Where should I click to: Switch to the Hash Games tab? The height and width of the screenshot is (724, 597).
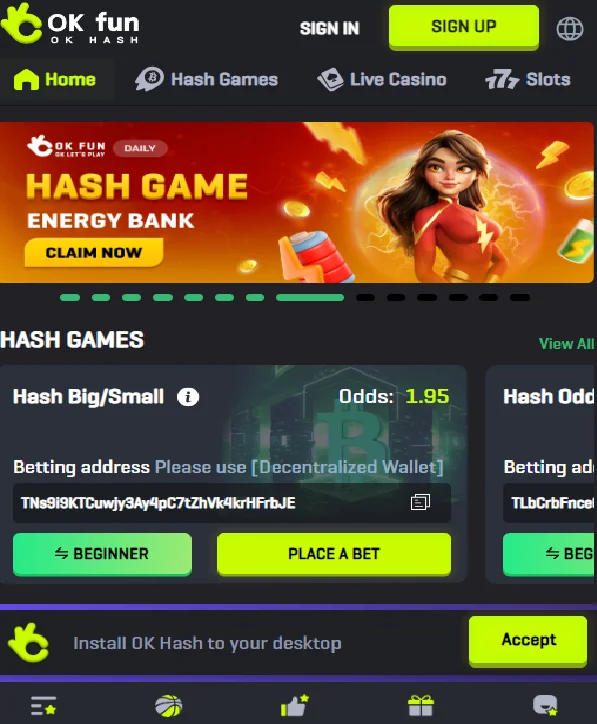tap(206, 79)
